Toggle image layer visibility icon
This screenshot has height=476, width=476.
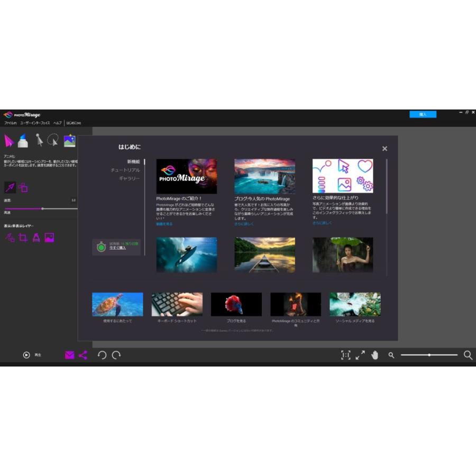49,237
